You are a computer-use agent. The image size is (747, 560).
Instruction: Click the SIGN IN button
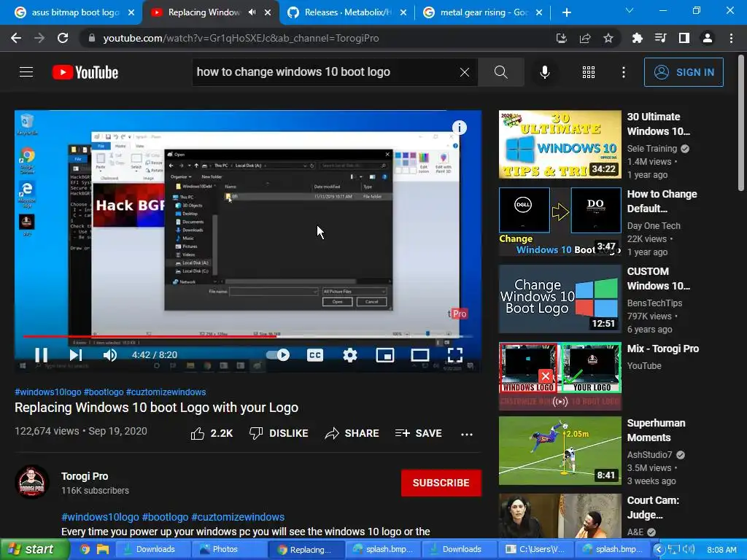coord(684,72)
